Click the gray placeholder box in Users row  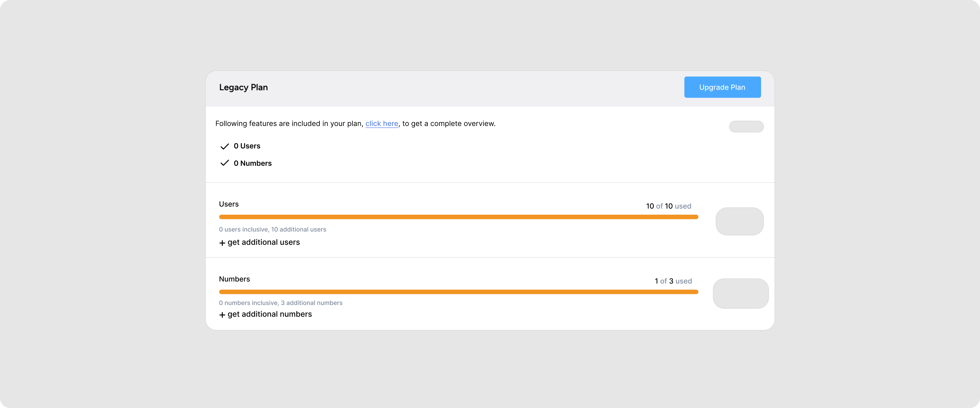739,221
